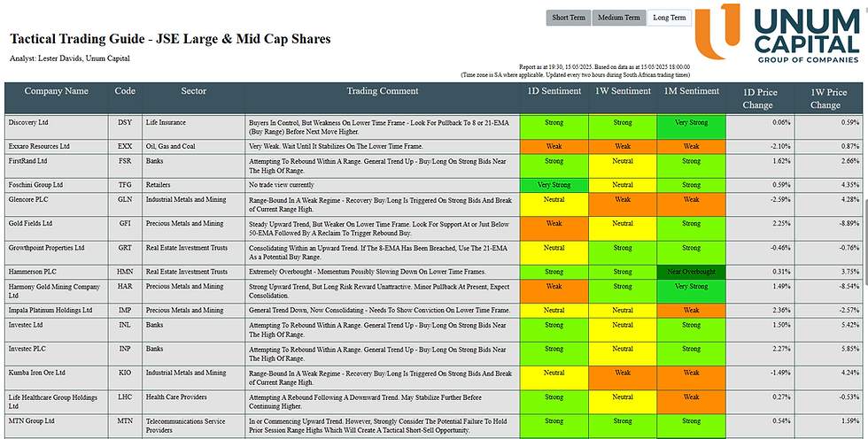Click the HMN share code
Viewport: 868px width, 439px height.
point(125,272)
